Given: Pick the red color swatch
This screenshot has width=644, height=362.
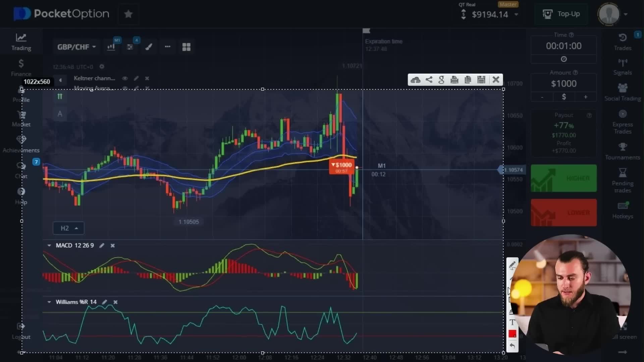Looking at the screenshot, I should pyautogui.click(x=512, y=334).
